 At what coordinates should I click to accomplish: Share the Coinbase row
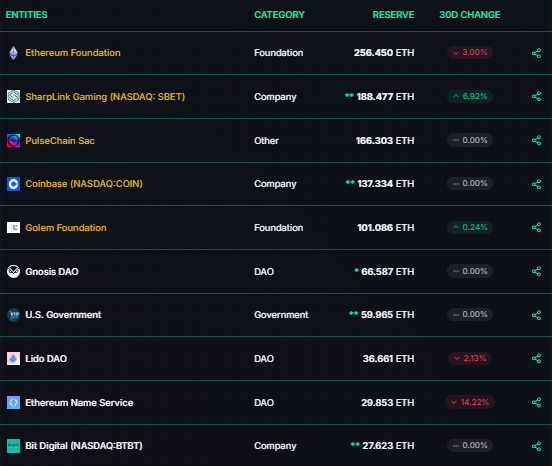point(536,184)
